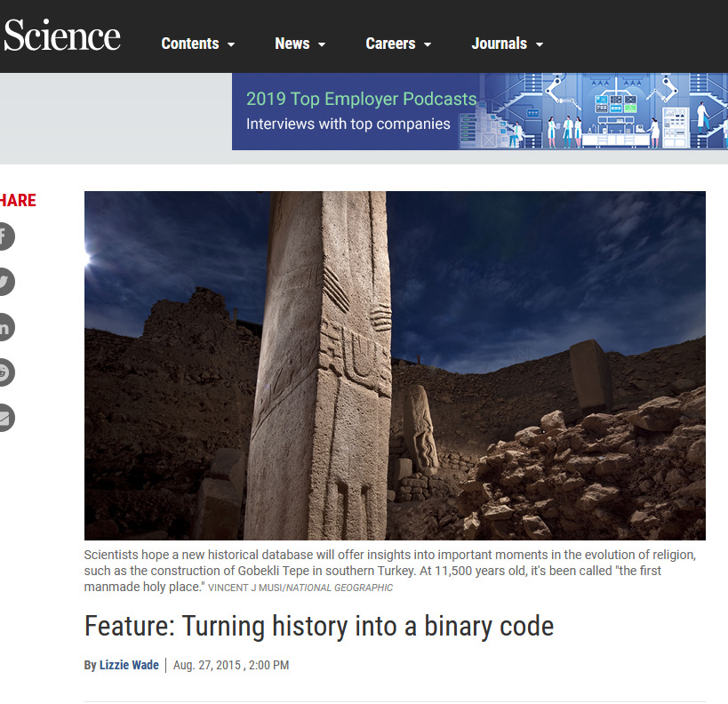Open the 2019 Top Employer Podcasts banner
This screenshot has height=704, width=728.
480,111
